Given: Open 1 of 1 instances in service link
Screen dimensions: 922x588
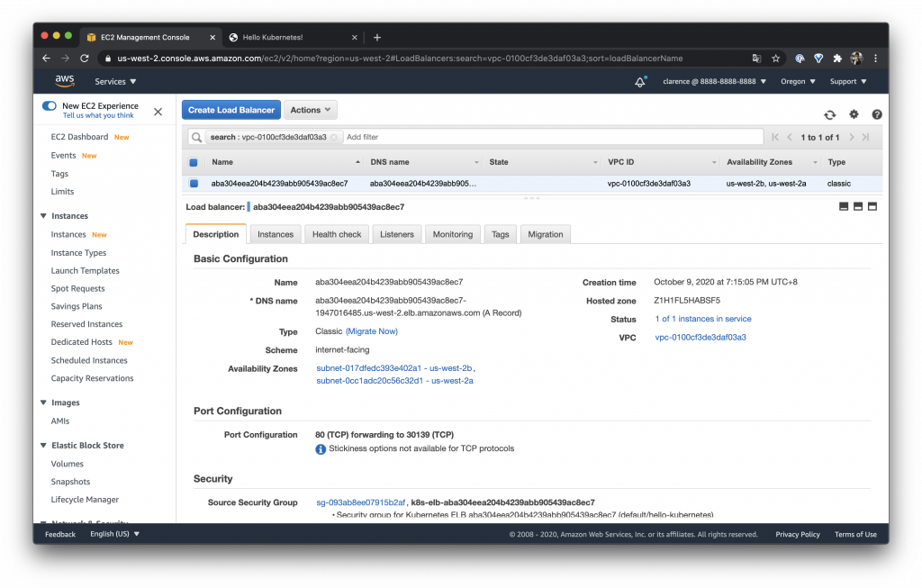Looking at the screenshot, I should (x=703, y=319).
